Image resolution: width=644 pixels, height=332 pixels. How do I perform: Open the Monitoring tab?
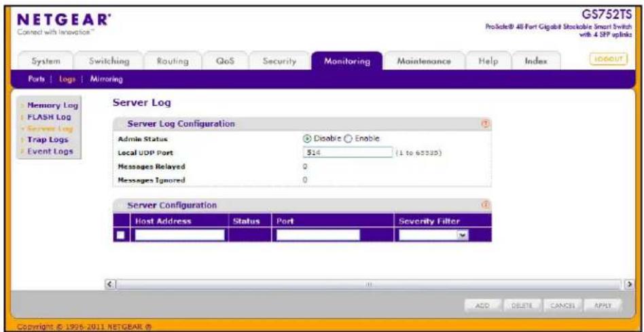[346, 61]
